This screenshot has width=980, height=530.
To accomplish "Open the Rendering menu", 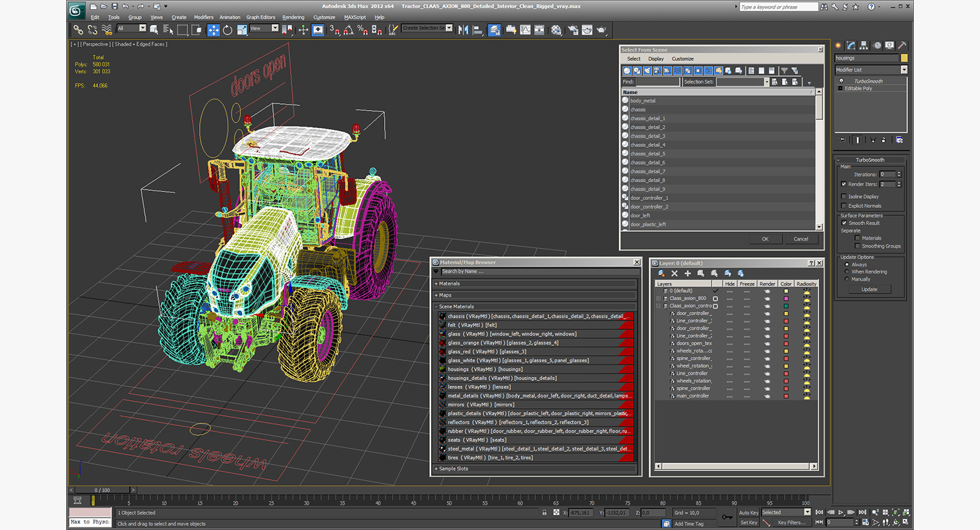I will tap(293, 17).
